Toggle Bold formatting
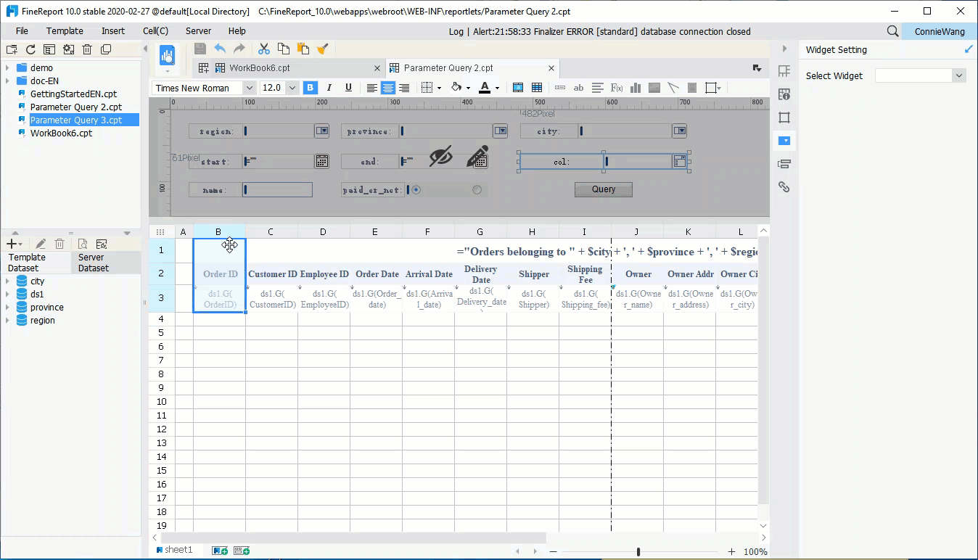The width and height of the screenshot is (978, 560). click(311, 88)
